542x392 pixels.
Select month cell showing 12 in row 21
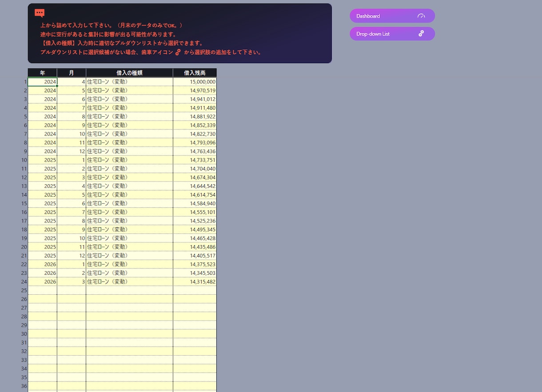click(72, 256)
